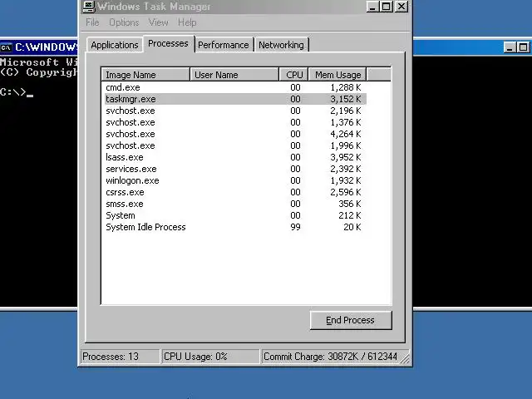Viewport: 532px width, 399px height.
Task: Select the csrss.exe process
Action: pos(235,192)
